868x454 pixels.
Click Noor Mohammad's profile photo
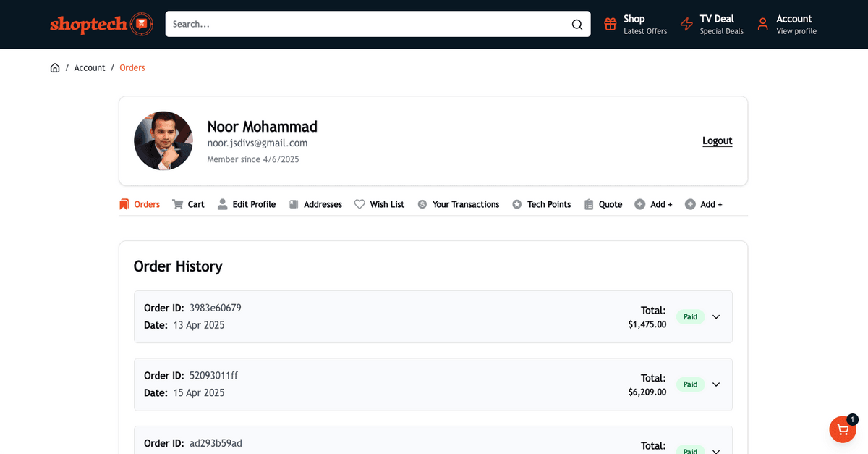(x=163, y=140)
